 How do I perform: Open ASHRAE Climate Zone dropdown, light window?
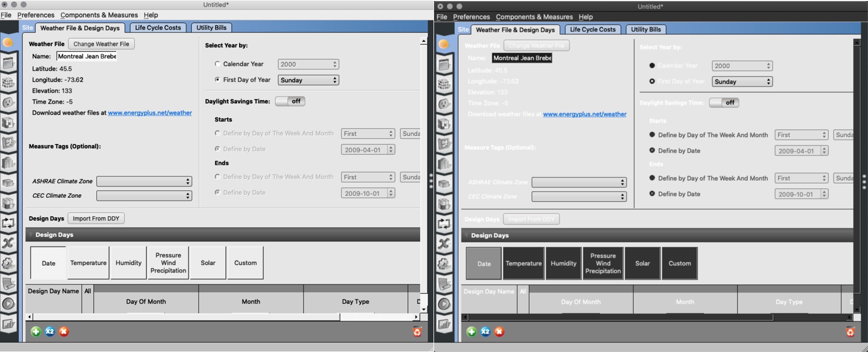coord(144,181)
